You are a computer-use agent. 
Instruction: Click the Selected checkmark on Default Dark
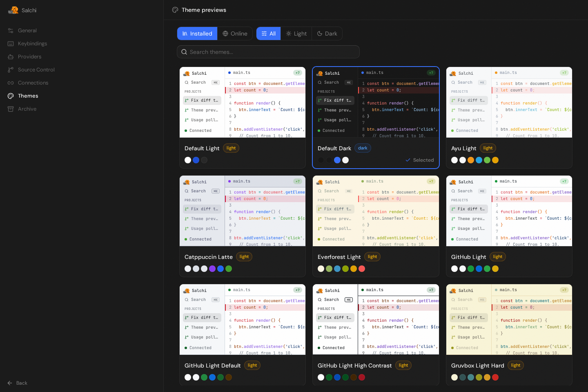click(x=408, y=160)
